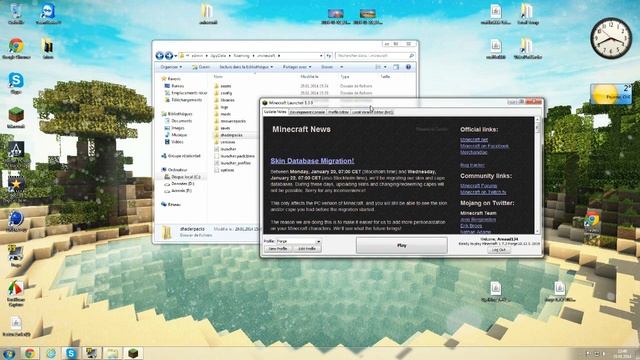Select the libraries folder
This screenshot has width=640, height=360.
(224, 100)
